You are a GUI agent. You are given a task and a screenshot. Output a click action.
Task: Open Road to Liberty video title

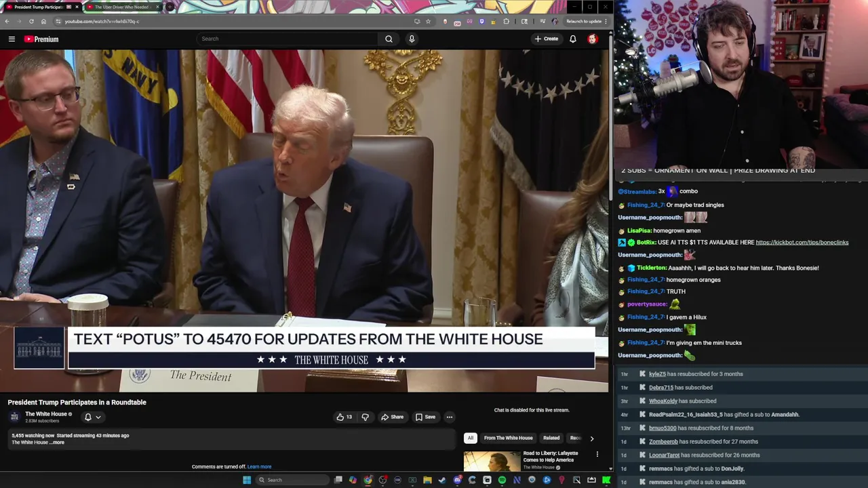click(551, 456)
